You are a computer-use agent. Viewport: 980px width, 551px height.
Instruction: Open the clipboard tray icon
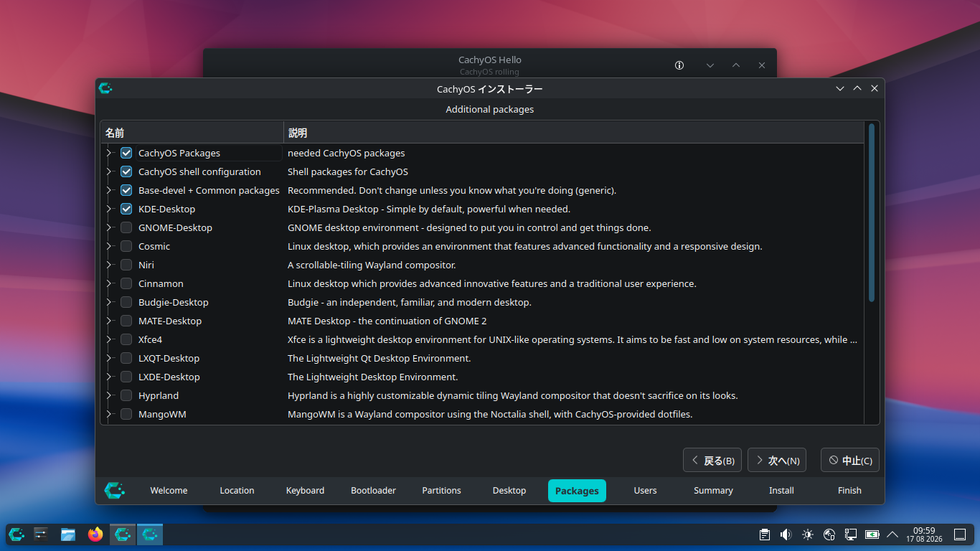pyautogui.click(x=765, y=534)
